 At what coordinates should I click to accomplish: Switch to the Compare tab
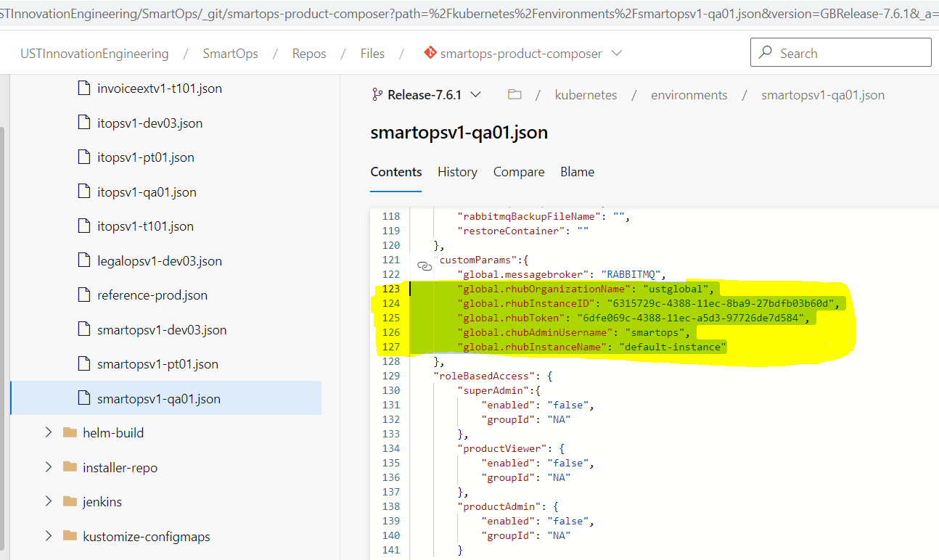point(519,172)
